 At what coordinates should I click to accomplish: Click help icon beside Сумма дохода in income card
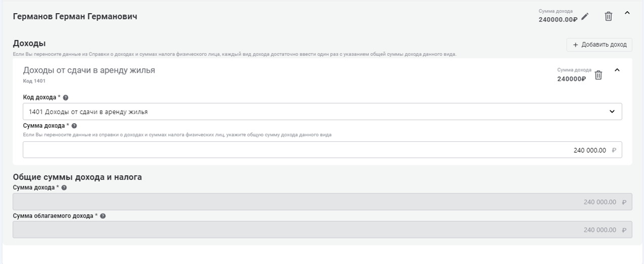pyautogui.click(x=74, y=126)
